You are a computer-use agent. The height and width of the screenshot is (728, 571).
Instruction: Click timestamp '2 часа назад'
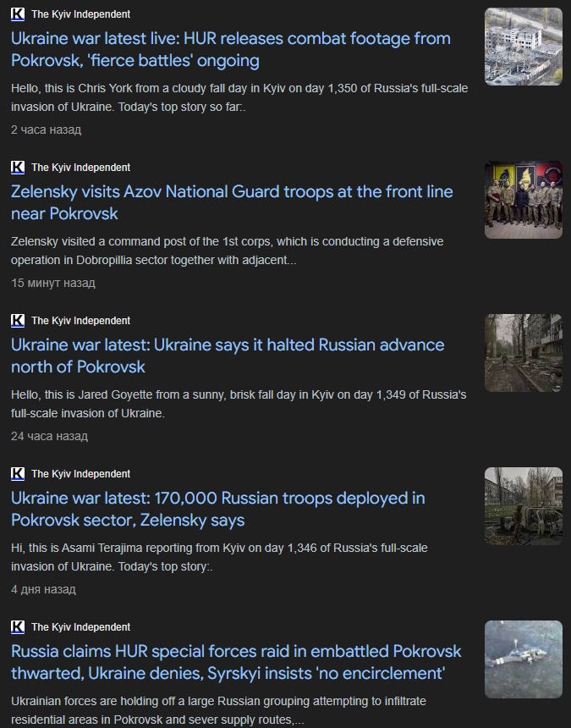click(x=47, y=130)
